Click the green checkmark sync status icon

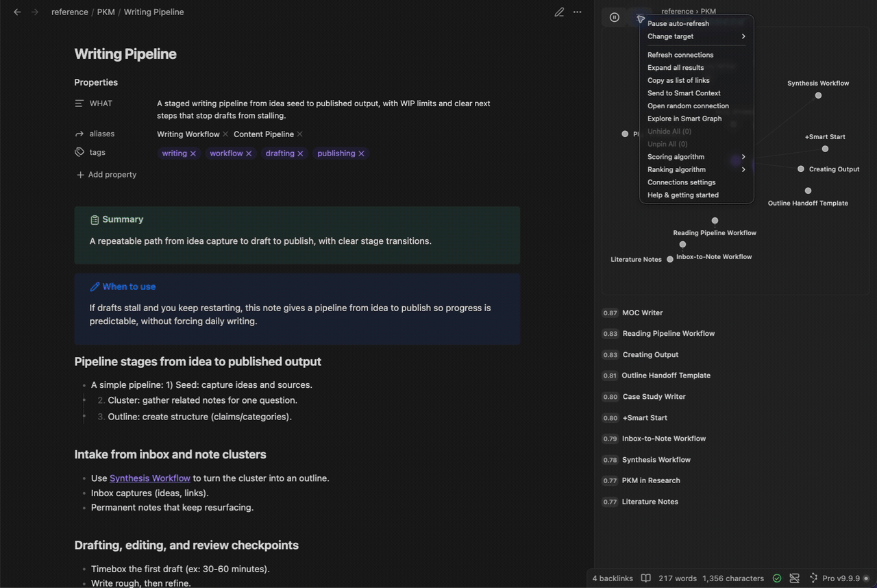(777, 578)
